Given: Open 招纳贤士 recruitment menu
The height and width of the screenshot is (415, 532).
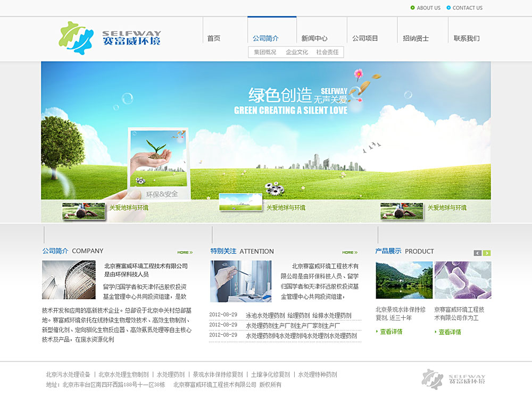Looking at the screenshot, I should pyautogui.click(x=415, y=38).
